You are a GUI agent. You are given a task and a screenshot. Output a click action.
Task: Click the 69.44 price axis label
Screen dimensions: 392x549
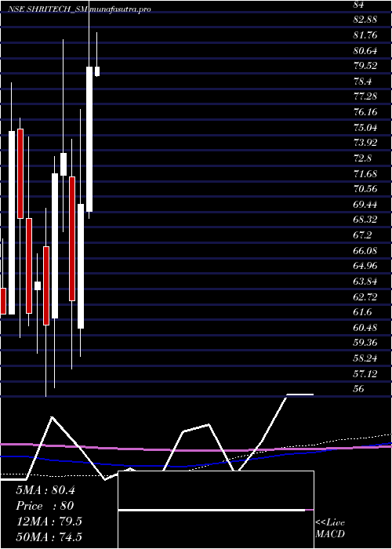click(365, 205)
